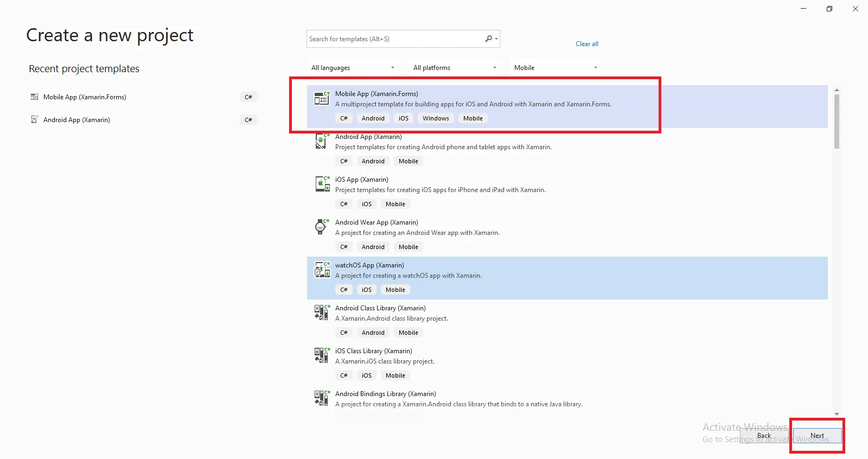
Task: Open the Mobile project type dropdown
Action: [x=556, y=68]
